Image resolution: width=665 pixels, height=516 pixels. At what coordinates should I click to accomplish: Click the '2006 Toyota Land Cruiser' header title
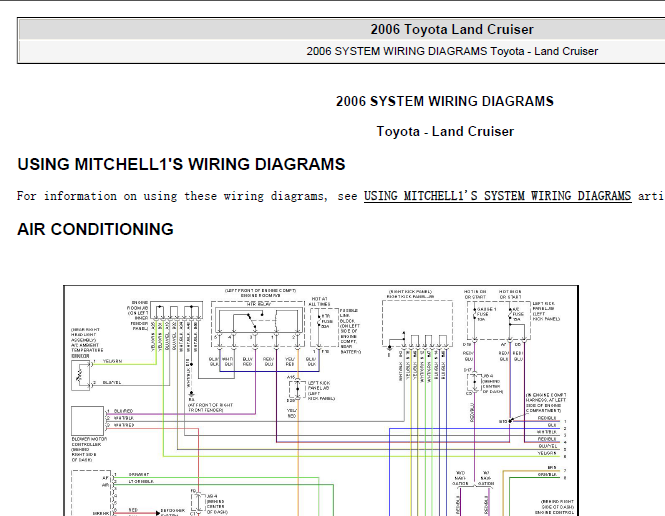click(x=452, y=30)
